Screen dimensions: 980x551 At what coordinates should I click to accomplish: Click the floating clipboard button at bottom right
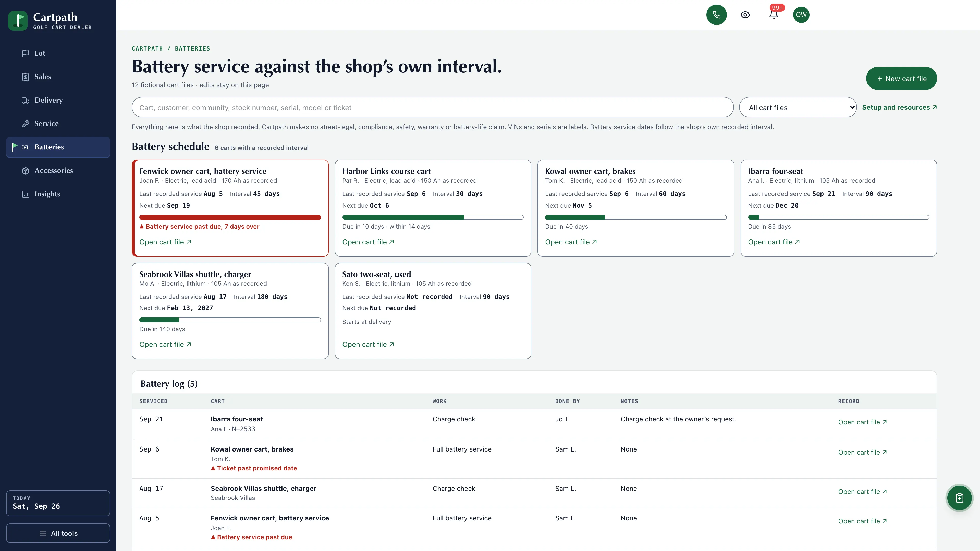[959, 498]
